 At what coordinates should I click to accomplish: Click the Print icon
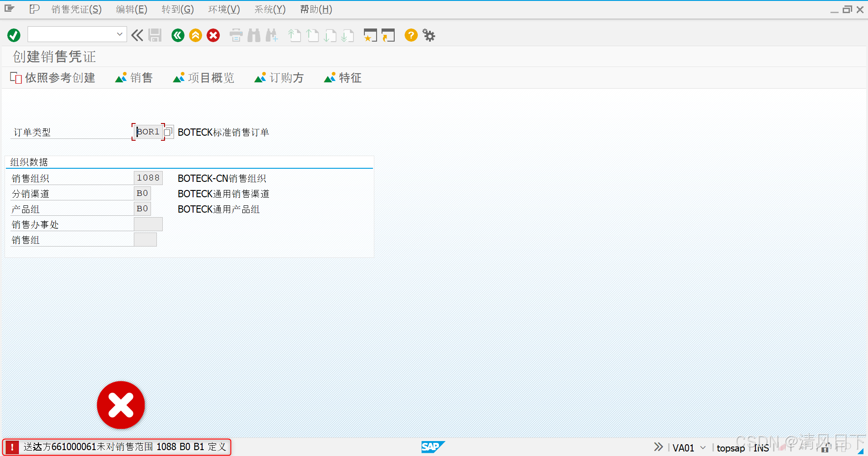point(236,35)
